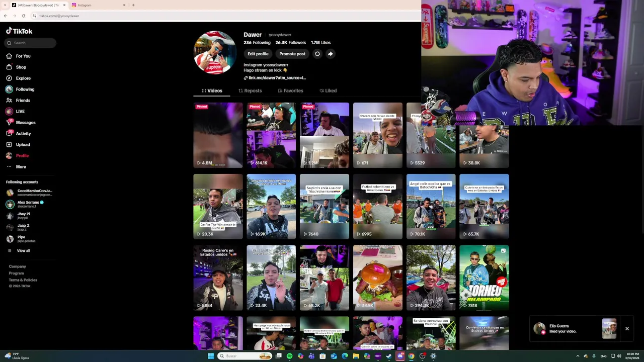Open Microsoft Teams from the taskbar
Screen dimensions: 644x362
pos(311,356)
